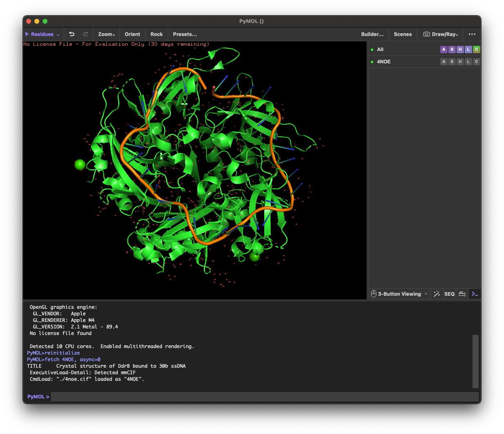
Task: Open Color menu C for 4NOE
Action: point(476,61)
